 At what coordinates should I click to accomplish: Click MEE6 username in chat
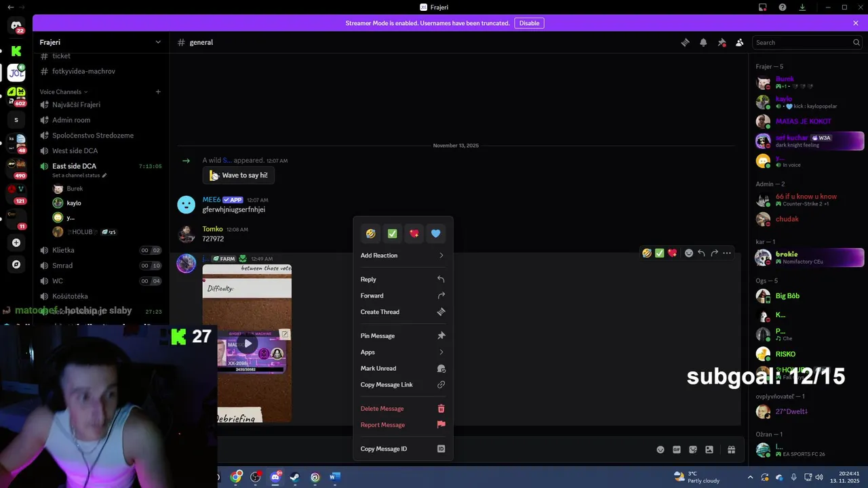click(212, 200)
